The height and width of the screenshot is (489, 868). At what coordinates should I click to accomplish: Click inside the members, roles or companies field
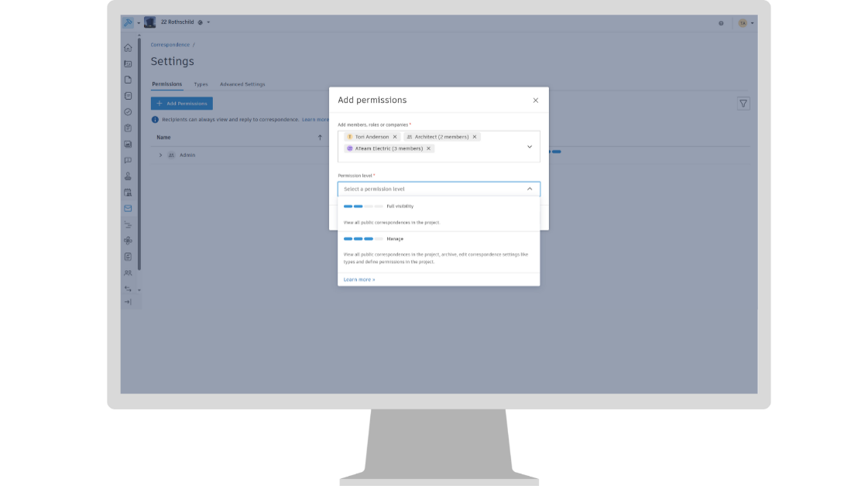coord(438,146)
